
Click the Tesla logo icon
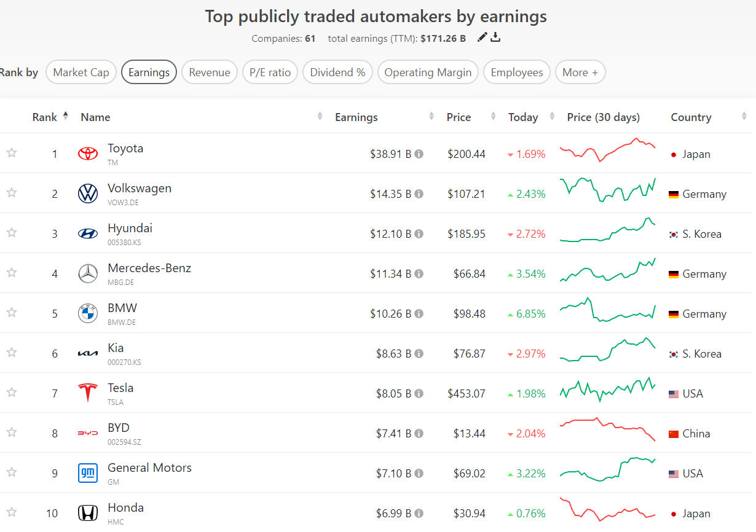(x=88, y=393)
